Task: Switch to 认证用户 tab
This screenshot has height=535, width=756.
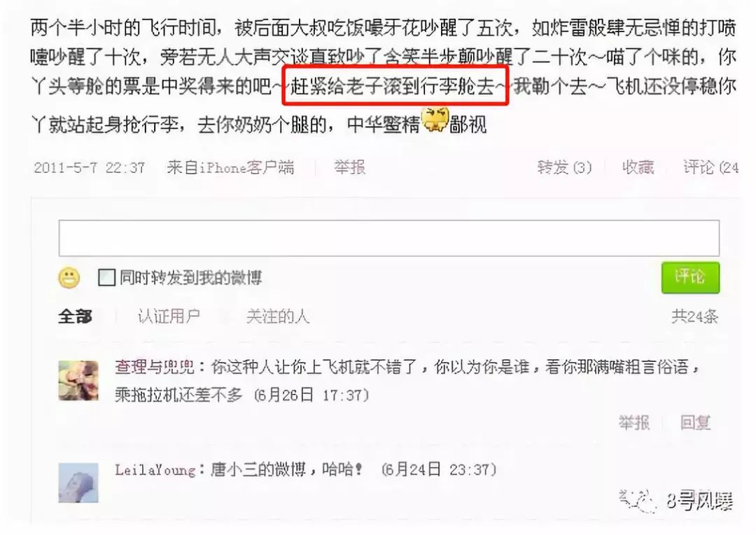Action: coord(169,317)
